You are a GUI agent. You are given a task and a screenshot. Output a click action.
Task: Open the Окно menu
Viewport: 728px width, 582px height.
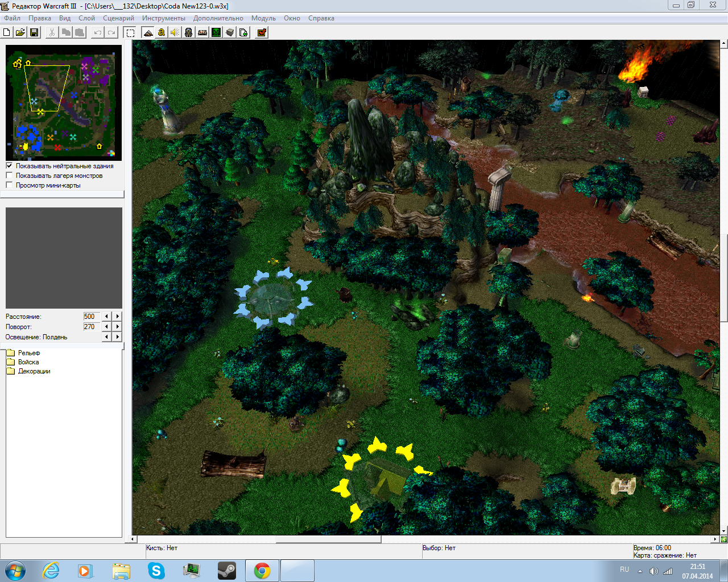click(x=292, y=18)
